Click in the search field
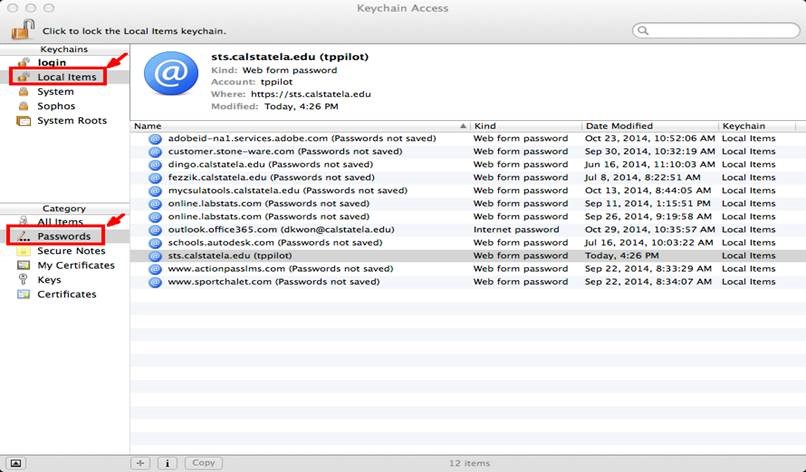Screen dimensions: 806x472 (x=716, y=30)
